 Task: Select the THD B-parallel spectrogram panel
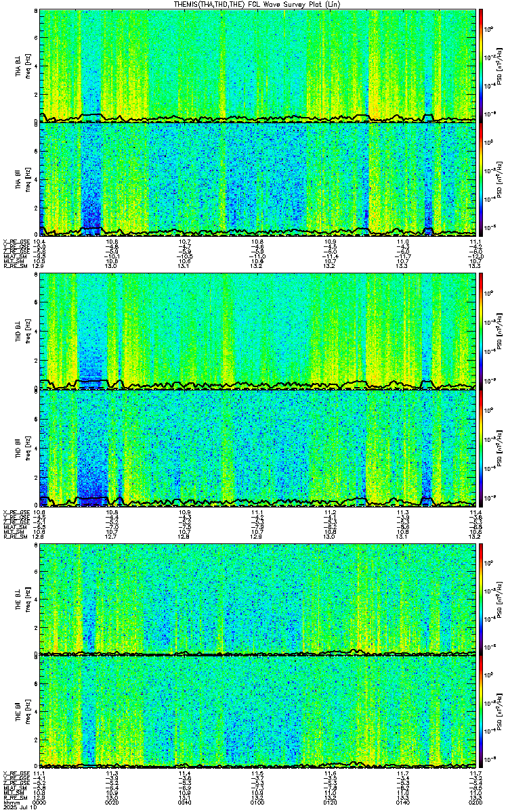click(x=257, y=447)
